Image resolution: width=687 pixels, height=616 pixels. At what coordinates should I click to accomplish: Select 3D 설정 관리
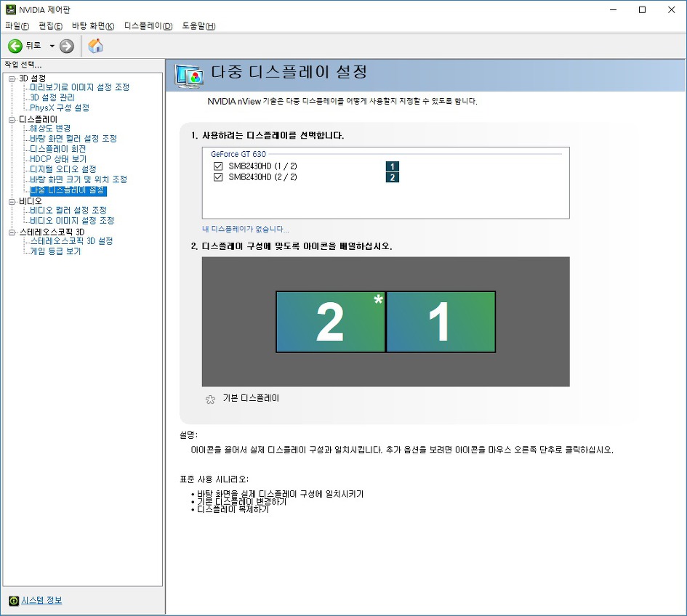click(x=52, y=97)
